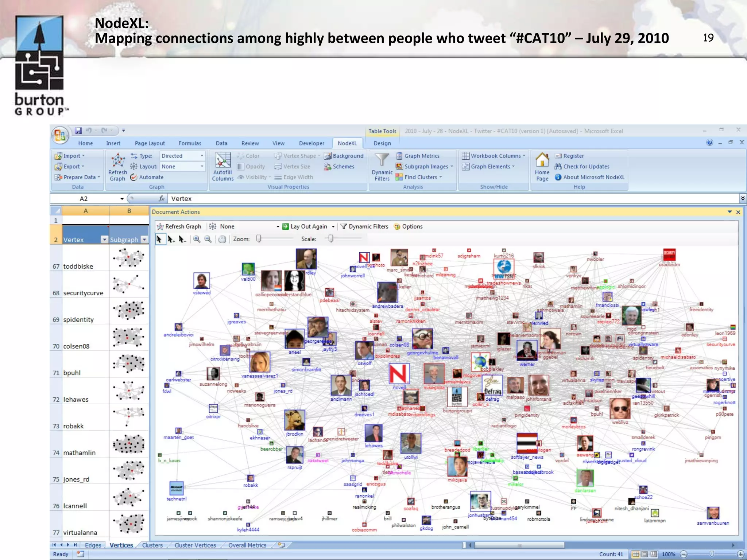This screenshot has width=747, height=560.
Task: Click the horizontal sheet scrollbar
Action: (519, 545)
